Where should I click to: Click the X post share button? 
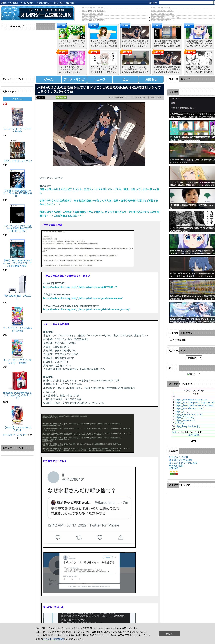point(41,97)
